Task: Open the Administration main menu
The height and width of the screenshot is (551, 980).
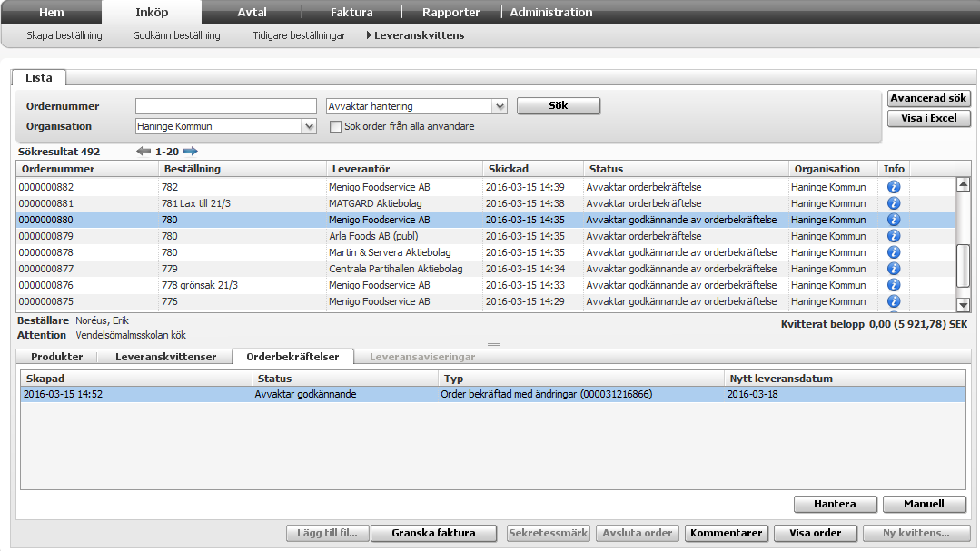Action: 551,12
